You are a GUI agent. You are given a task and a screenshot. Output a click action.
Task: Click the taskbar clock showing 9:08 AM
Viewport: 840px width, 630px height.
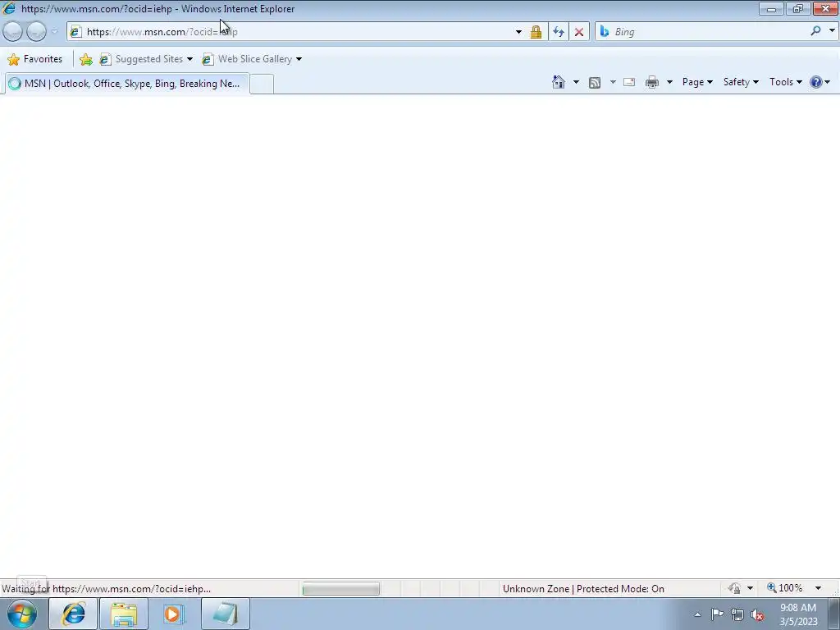(797, 614)
